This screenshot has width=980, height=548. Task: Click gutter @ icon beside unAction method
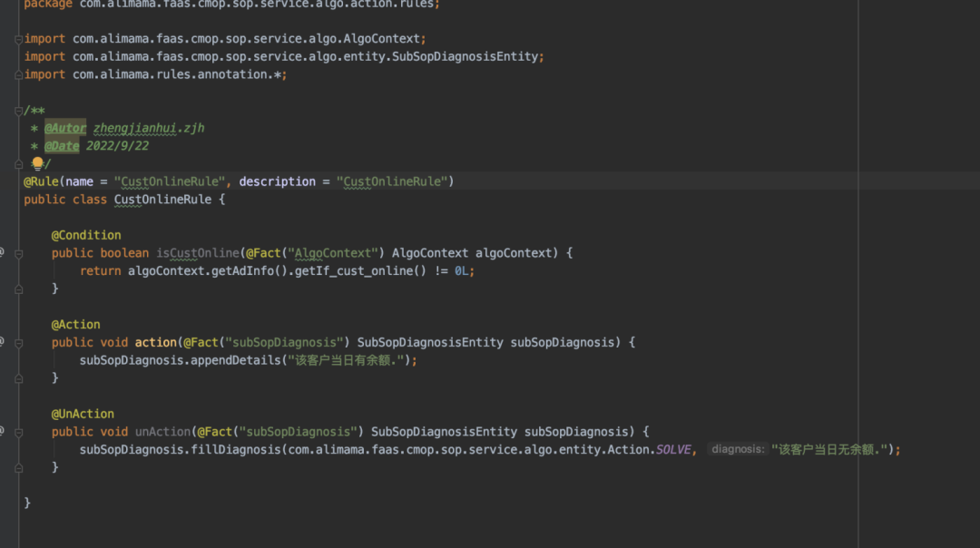pyautogui.click(x=2, y=431)
